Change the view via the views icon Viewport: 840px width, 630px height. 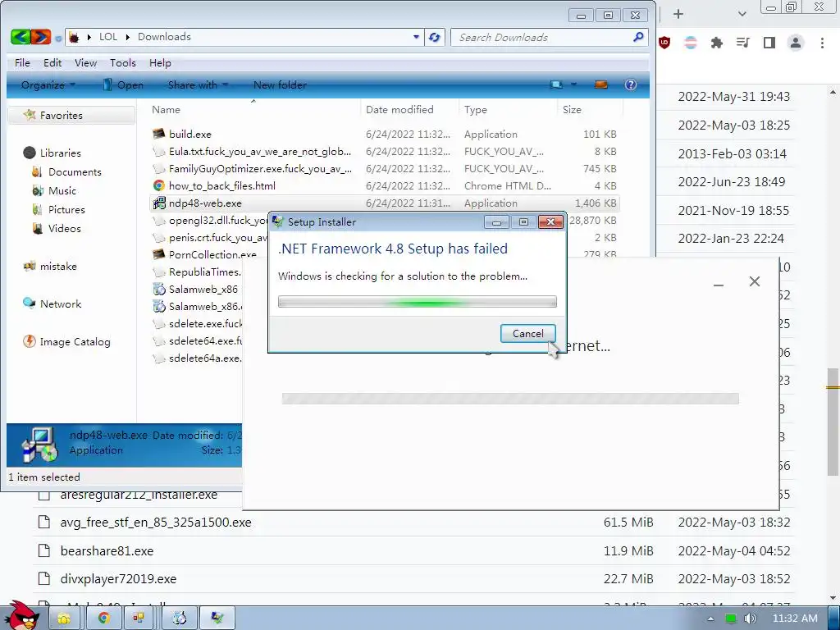click(x=556, y=84)
